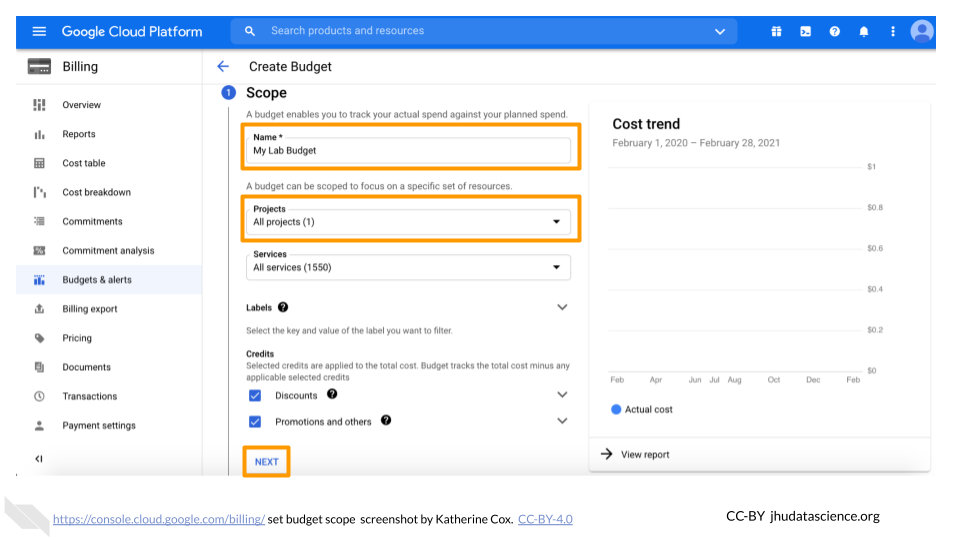Image resolution: width=960 pixels, height=540 pixels.
Task: Expand the Promotions and others chevron
Action: click(x=562, y=421)
